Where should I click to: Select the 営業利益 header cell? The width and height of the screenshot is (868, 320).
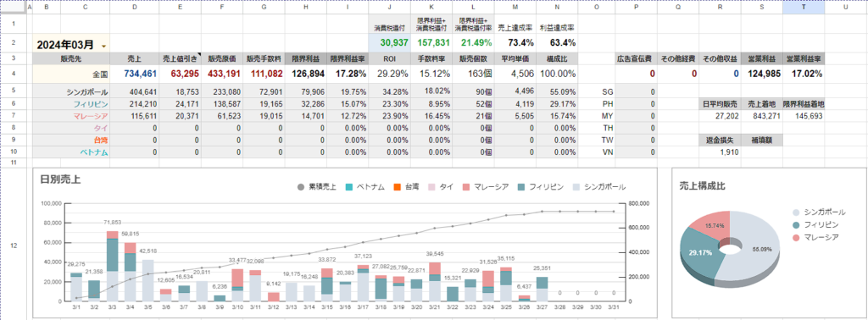tap(762, 59)
